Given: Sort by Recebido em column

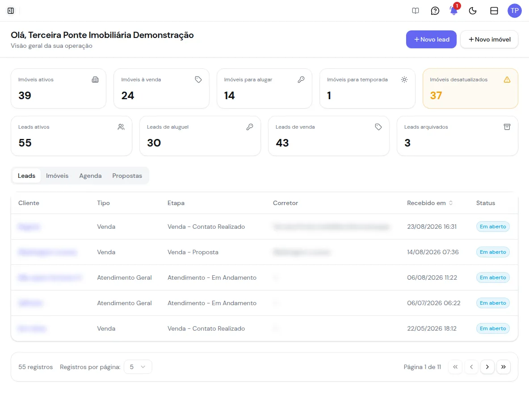Looking at the screenshot, I should point(430,203).
